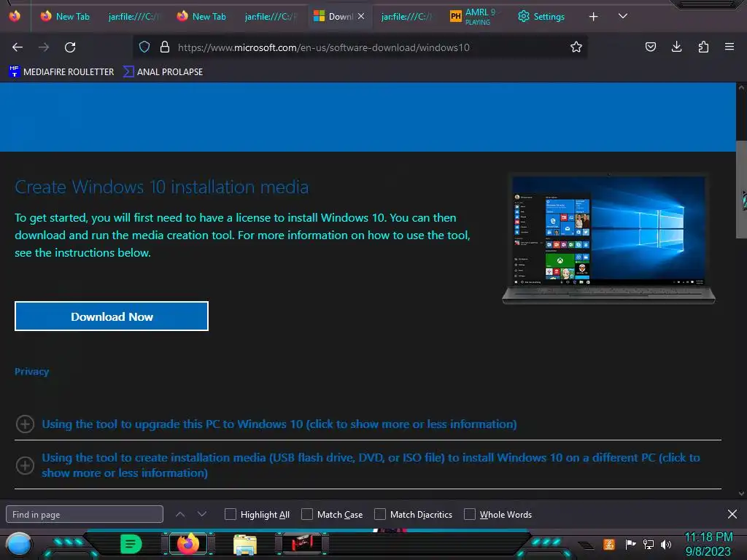Enable Match Case checkbox
Viewport: 747px width, 560px height.
[307, 514]
